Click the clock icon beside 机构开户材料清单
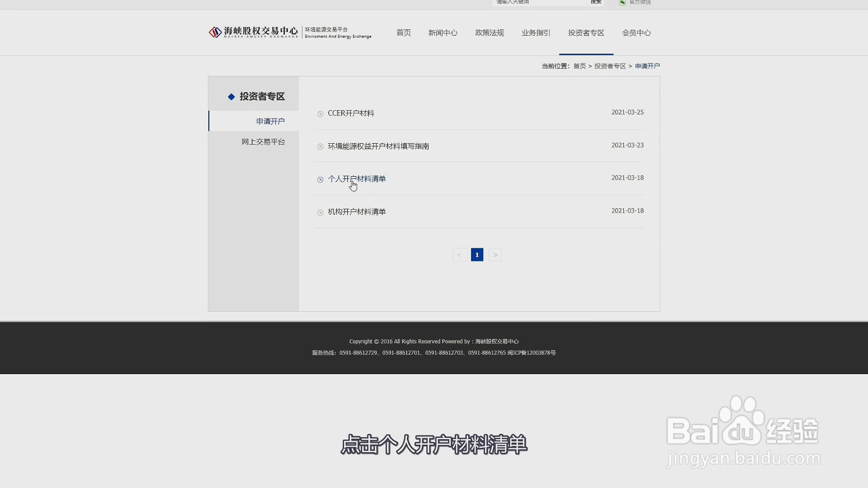 pos(320,213)
